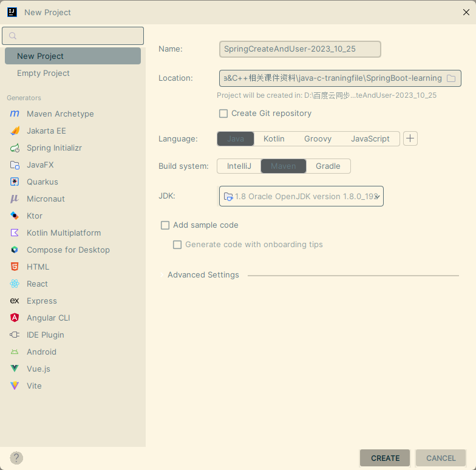Click the IntelliJ IDEA logo in title bar
The height and width of the screenshot is (470, 476).
12,12
